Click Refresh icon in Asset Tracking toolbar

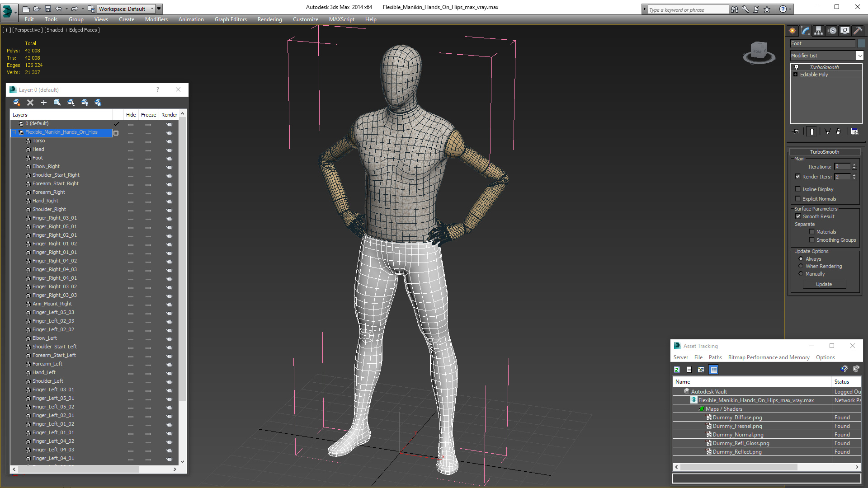[677, 370]
